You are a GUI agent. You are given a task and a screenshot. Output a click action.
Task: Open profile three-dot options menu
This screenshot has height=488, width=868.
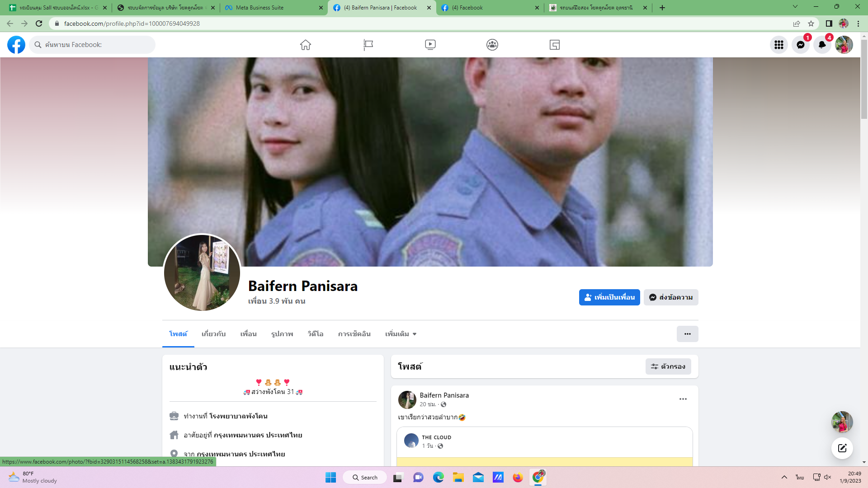pos(687,334)
